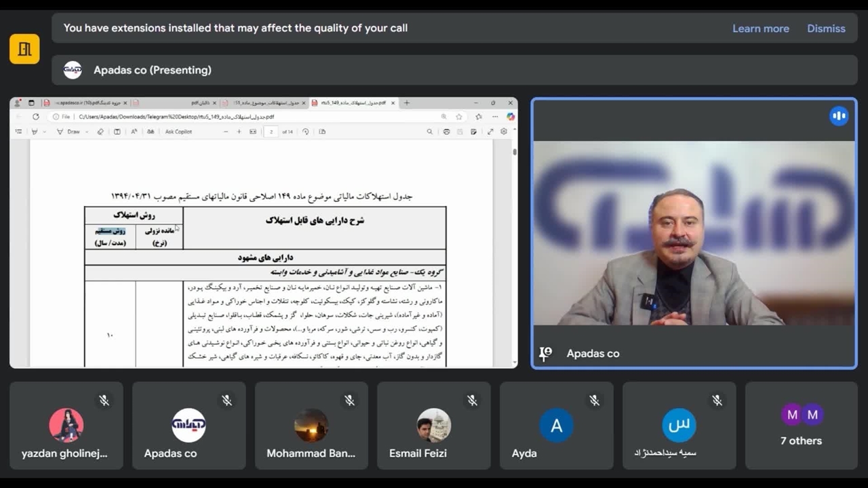Click the PDF vertical scrollbar thumb
This screenshot has width=868, height=488.
coord(514,152)
